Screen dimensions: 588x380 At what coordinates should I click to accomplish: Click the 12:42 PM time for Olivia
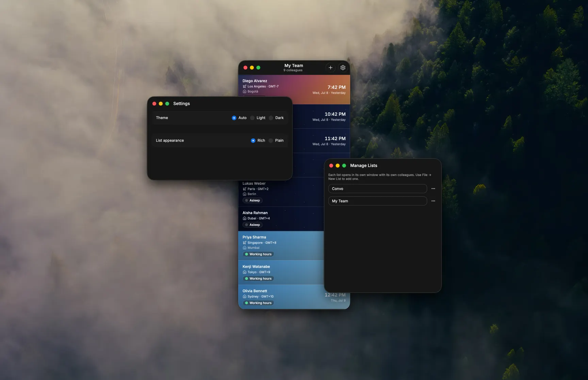point(335,295)
